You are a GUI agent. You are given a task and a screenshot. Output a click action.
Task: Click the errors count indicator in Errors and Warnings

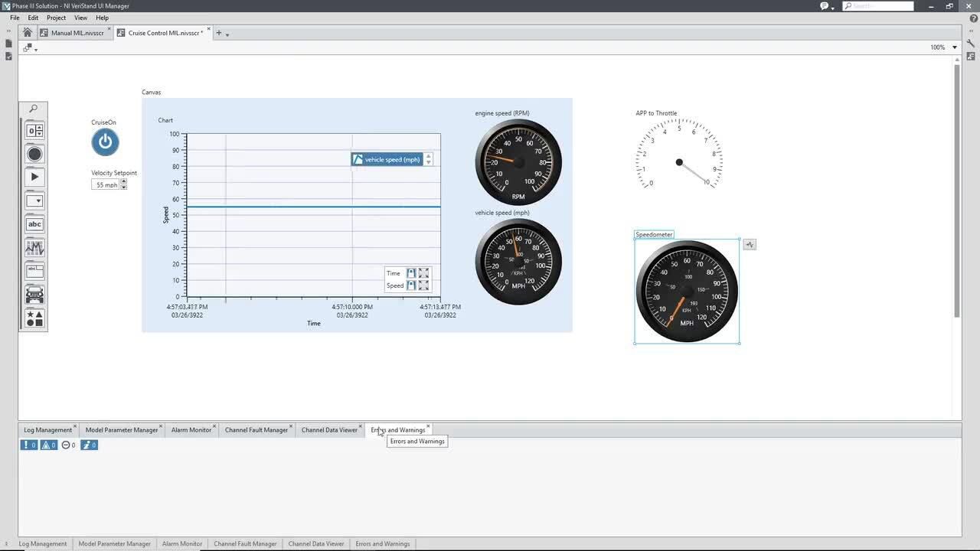coord(28,445)
